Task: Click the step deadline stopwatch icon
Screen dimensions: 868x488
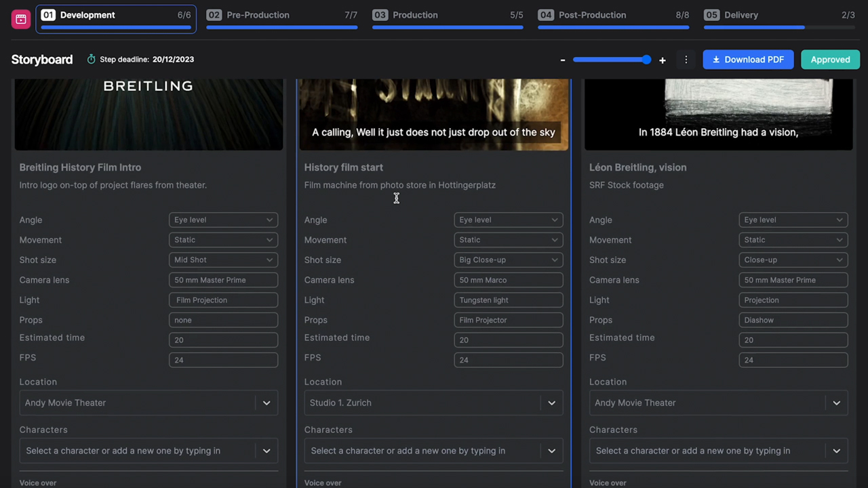Action: click(x=92, y=60)
